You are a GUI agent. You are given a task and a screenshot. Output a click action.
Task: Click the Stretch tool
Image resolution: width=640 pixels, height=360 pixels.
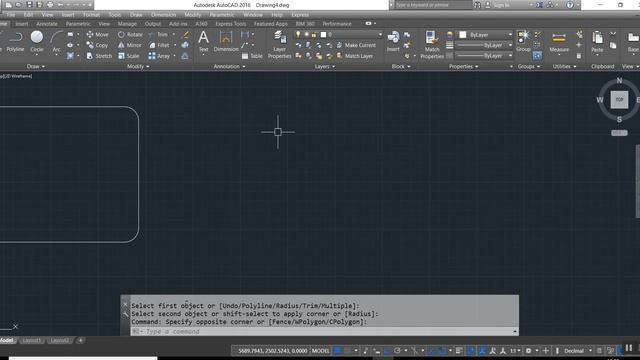tap(99, 56)
